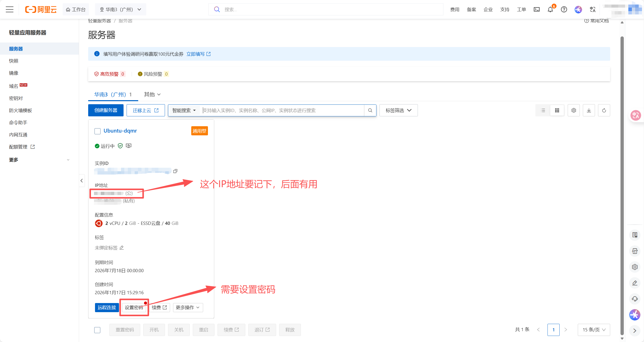
Task: Click the 设置密码 button
Action: pyautogui.click(x=134, y=307)
